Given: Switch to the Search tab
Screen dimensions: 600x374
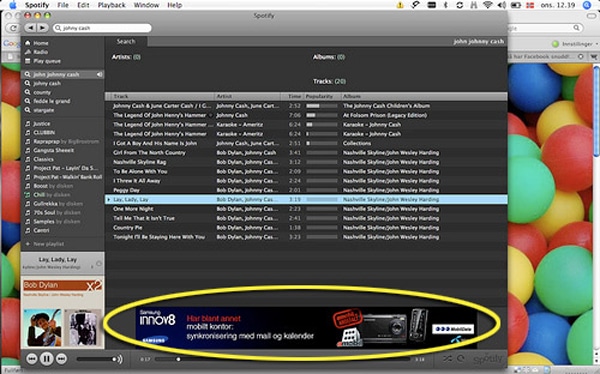Looking at the screenshot, I should point(126,41).
